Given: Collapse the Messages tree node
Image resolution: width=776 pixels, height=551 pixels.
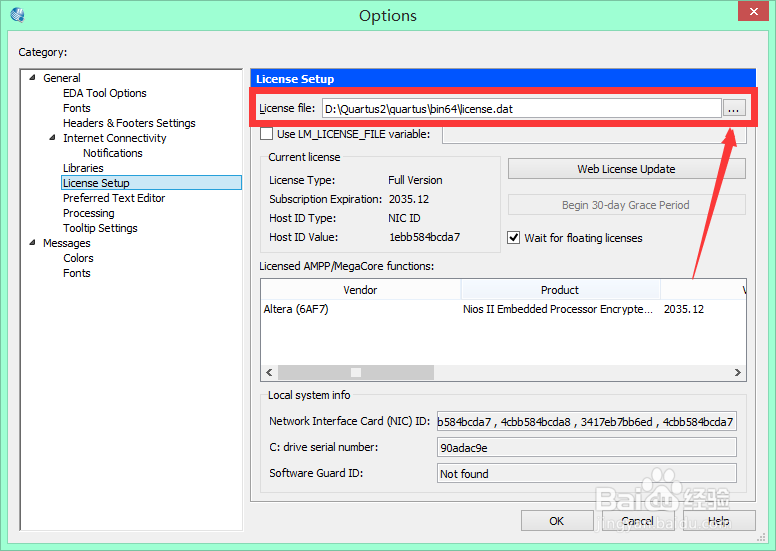Looking at the screenshot, I should pyautogui.click(x=33, y=243).
